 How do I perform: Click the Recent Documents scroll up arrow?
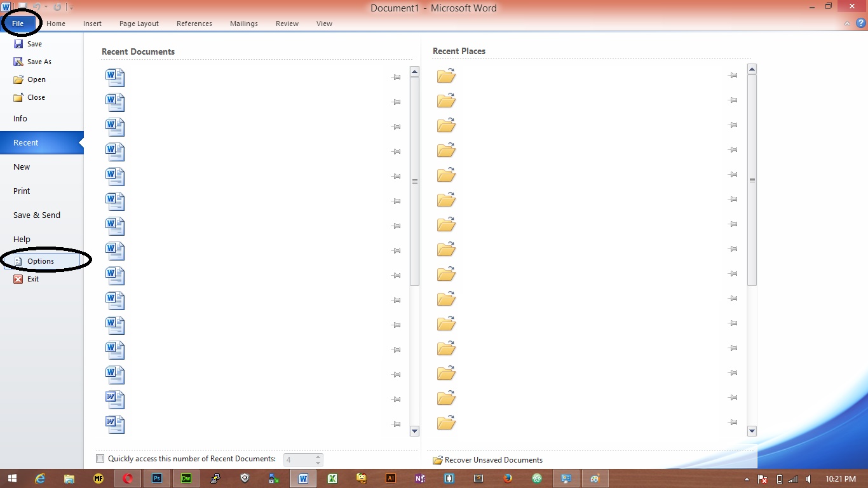click(415, 72)
